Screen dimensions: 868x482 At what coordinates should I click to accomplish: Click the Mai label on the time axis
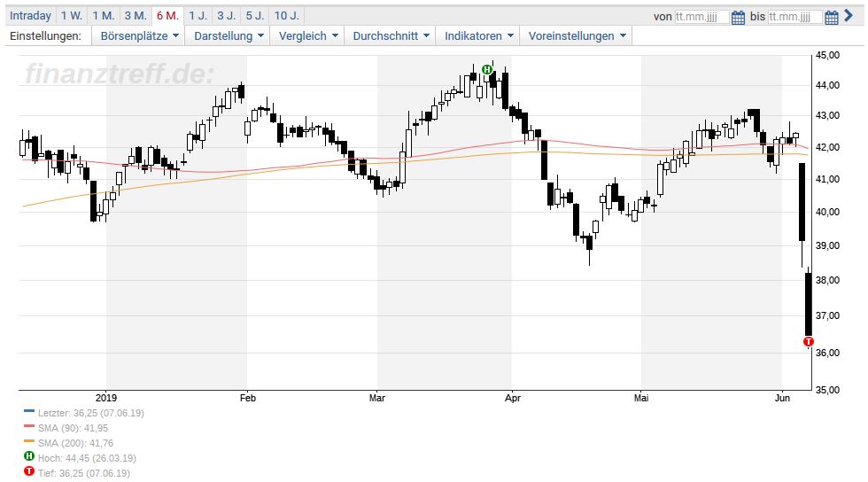641,398
